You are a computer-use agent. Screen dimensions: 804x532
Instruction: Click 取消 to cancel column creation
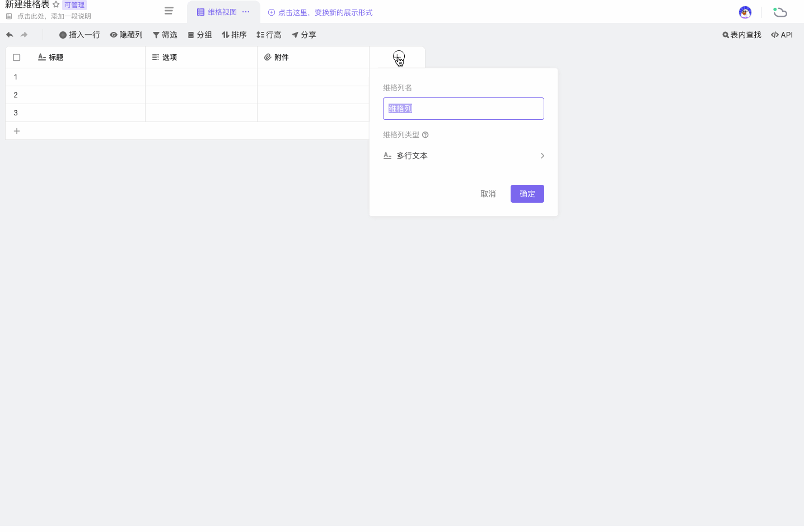(x=488, y=194)
